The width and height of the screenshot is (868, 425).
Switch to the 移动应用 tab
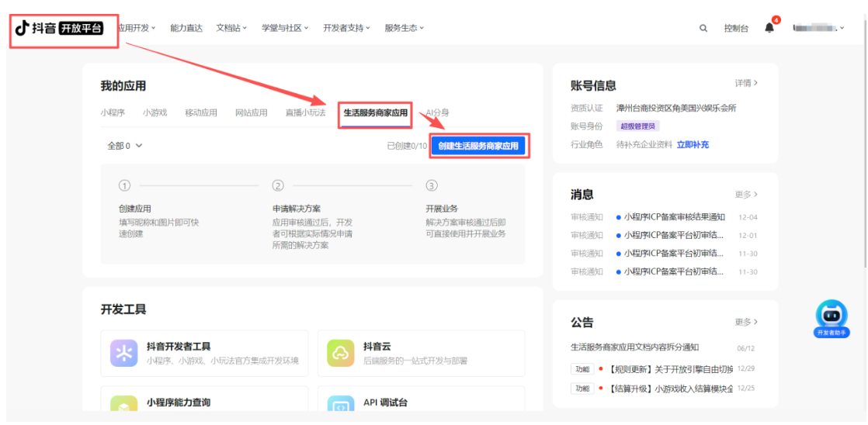[x=201, y=112]
